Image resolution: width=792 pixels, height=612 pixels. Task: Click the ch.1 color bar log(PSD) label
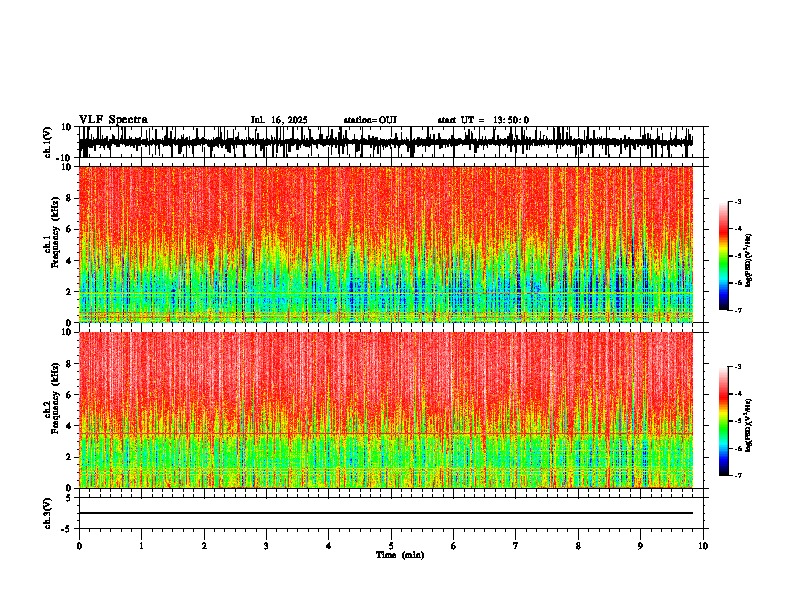pyautogui.click(x=749, y=260)
